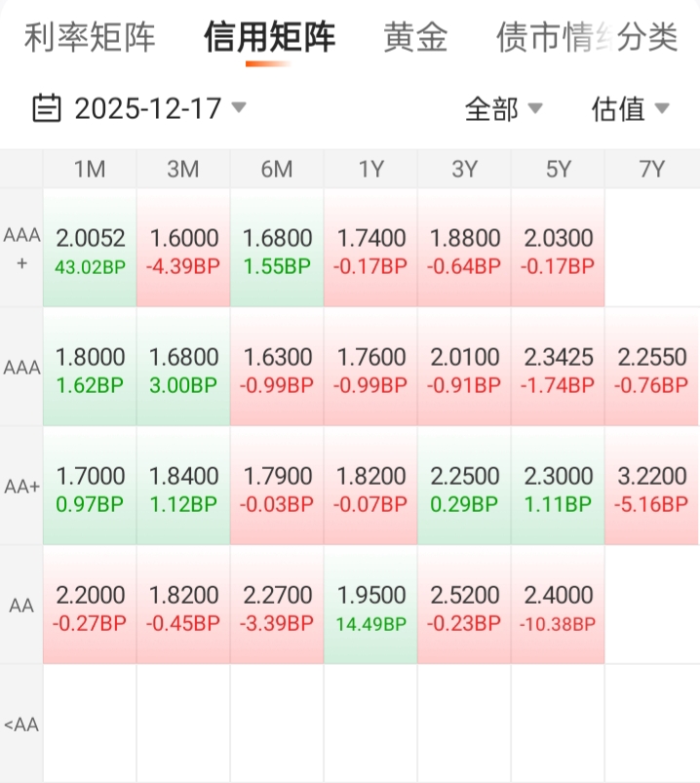
Task: Click AA+ 7Y cell valued 3.2200
Action: (651, 487)
